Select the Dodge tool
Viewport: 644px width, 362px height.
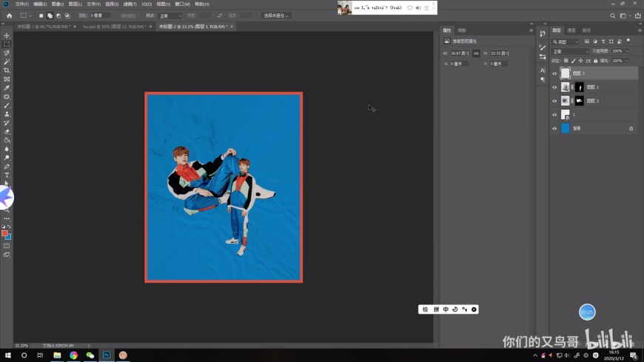click(7, 158)
